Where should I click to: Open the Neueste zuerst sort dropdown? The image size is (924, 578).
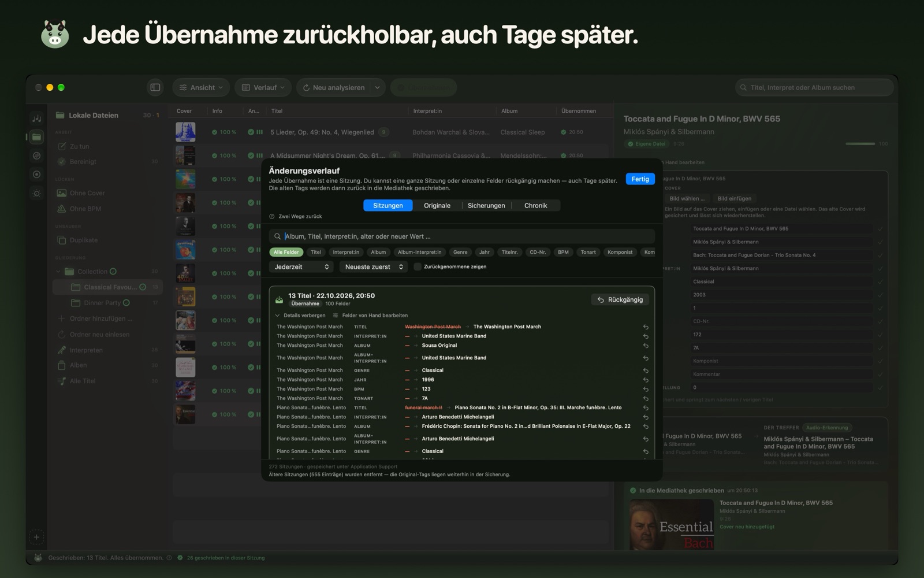(x=374, y=266)
